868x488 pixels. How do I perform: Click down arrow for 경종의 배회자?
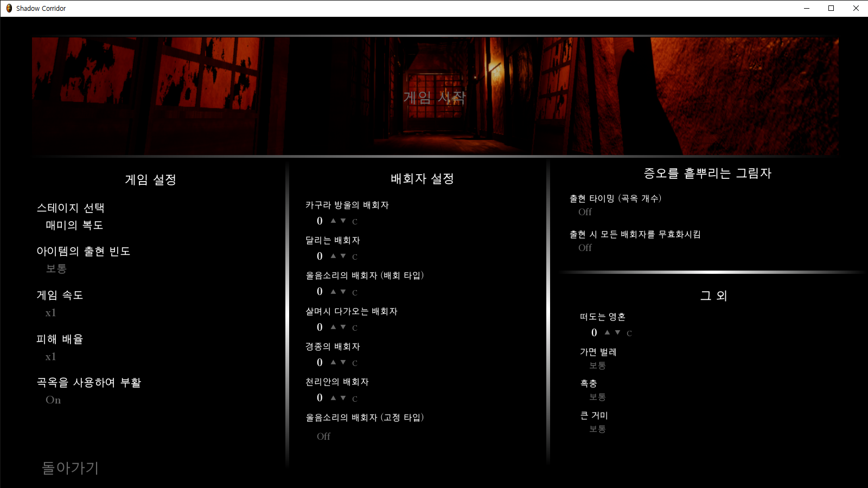[x=343, y=362]
